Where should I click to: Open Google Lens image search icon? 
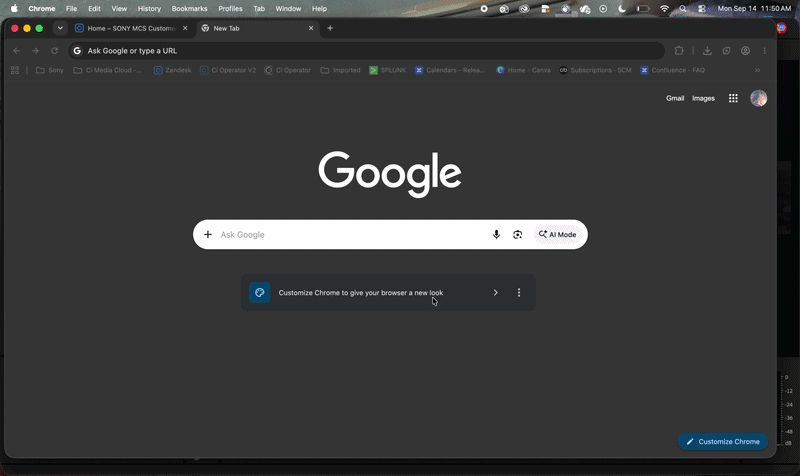coord(517,235)
